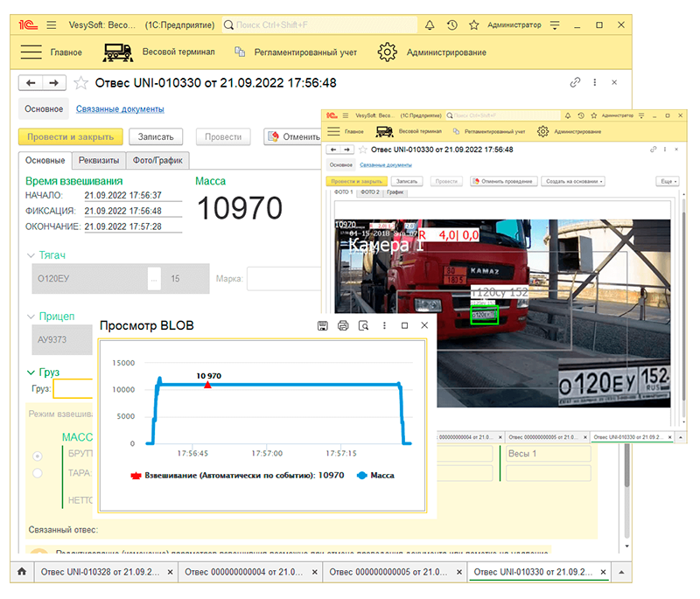Switch to the ФОТО 2 tab

(x=370, y=192)
